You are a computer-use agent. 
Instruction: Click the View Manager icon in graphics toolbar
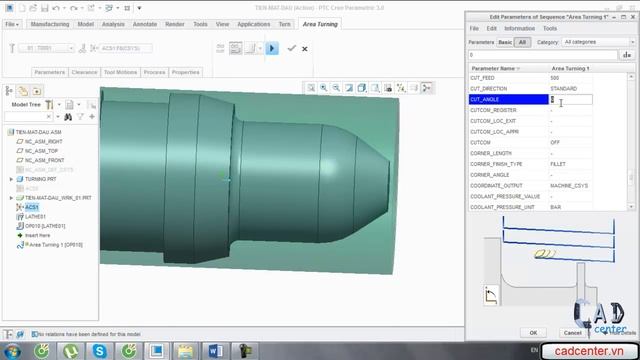388,88
